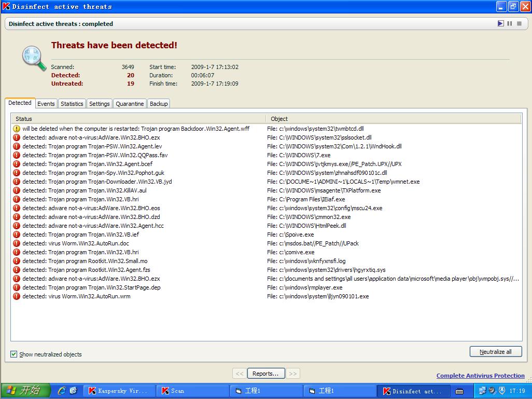The width and height of the screenshot is (532, 399).
Task: Select row File: C:\WINDOWS\cmmon32.exe
Action: coord(267,217)
